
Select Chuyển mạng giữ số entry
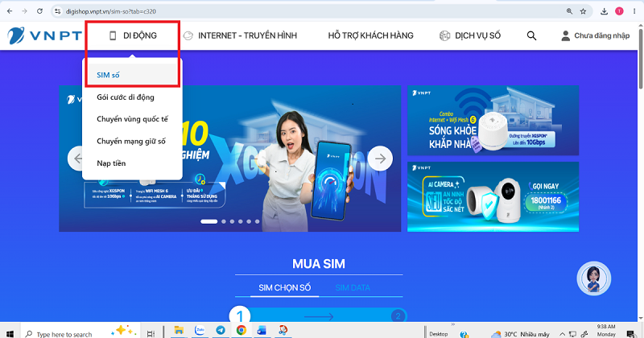(131, 142)
